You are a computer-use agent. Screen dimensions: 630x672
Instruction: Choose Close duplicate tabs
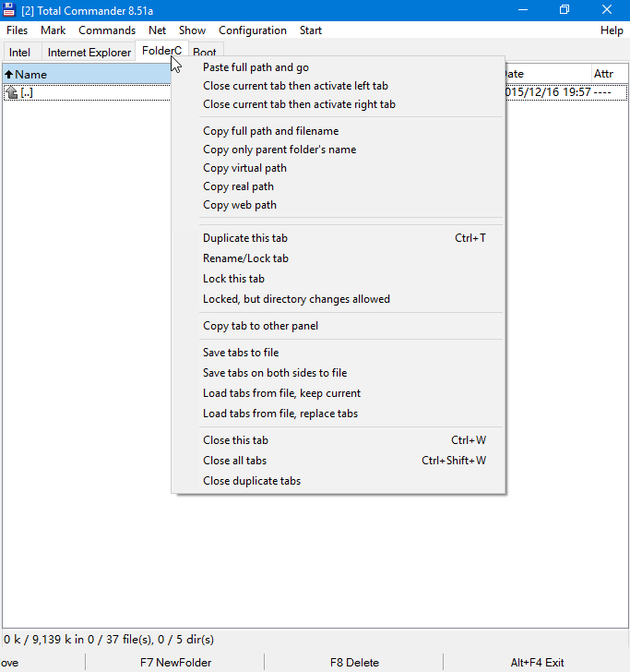(339, 480)
